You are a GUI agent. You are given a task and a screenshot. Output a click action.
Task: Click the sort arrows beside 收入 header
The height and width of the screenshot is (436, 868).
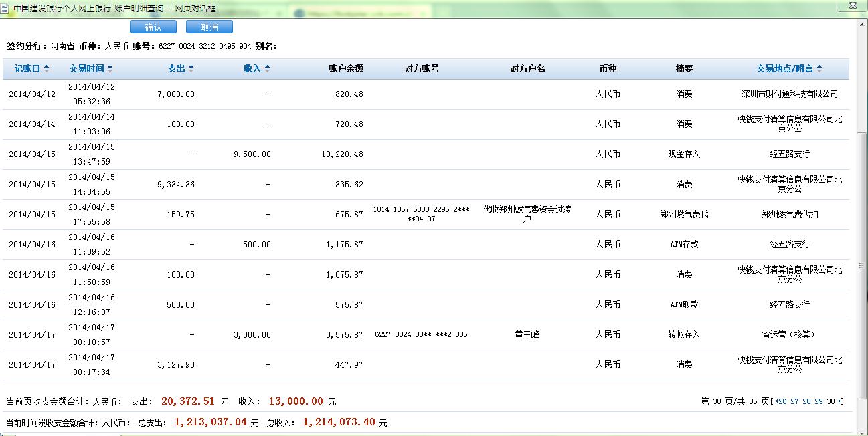(x=267, y=69)
